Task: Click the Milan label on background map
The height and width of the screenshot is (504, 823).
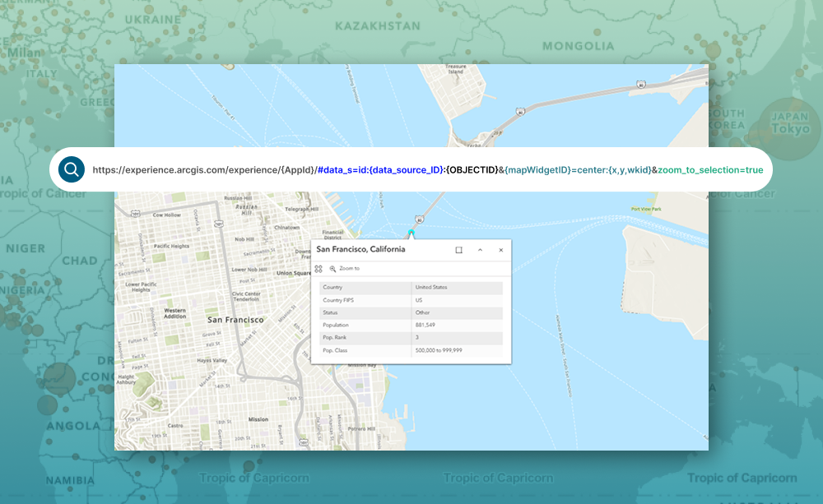Action: coord(25,53)
